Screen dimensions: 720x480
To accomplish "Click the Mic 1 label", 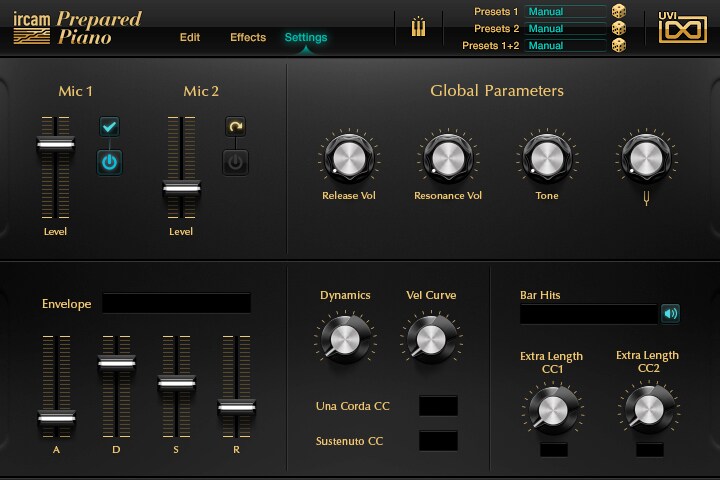I will point(75,91).
